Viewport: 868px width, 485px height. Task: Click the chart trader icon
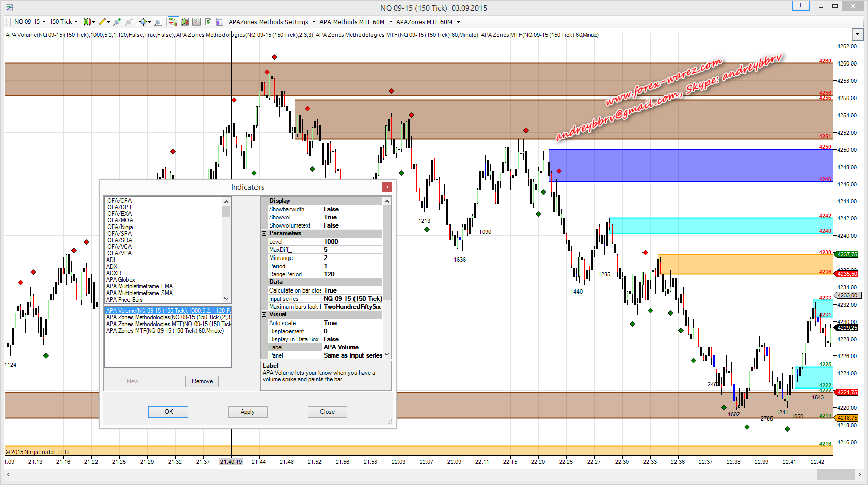[173, 22]
